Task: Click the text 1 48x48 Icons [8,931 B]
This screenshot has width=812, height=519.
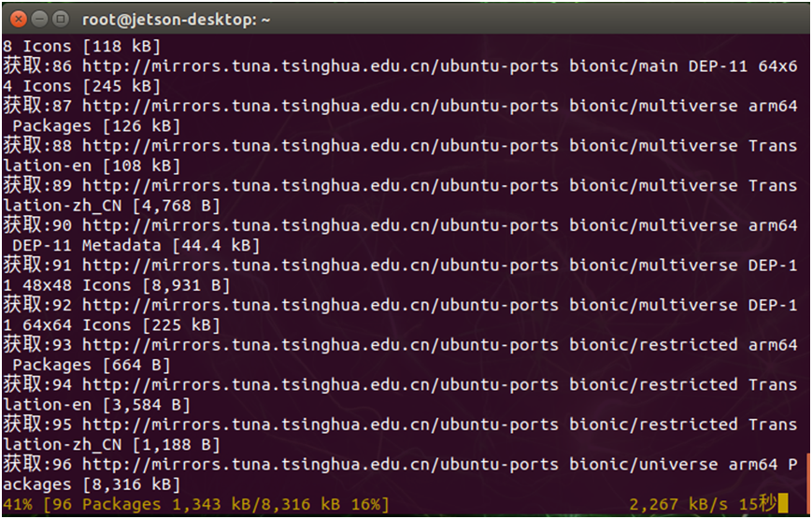Action: [117, 285]
